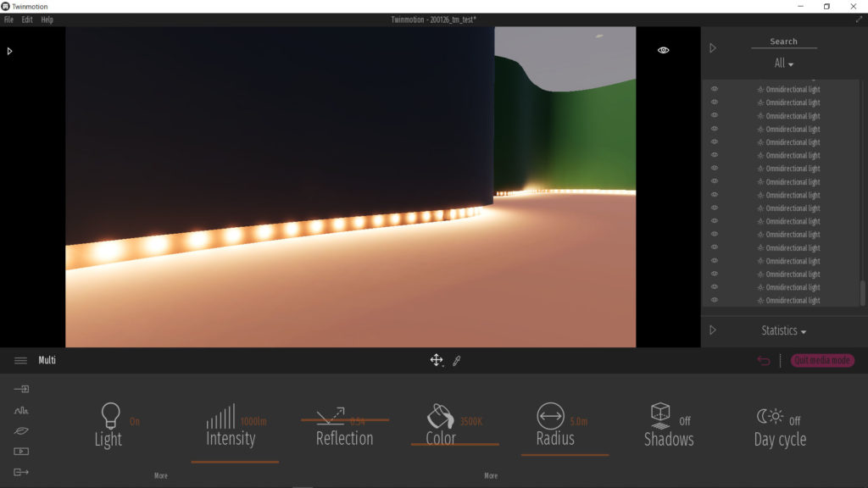Select the eyedropper icon next to the gizmo
Image resolution: width=868 pixels, height=488 pixels.
click(x=457, y=360)
